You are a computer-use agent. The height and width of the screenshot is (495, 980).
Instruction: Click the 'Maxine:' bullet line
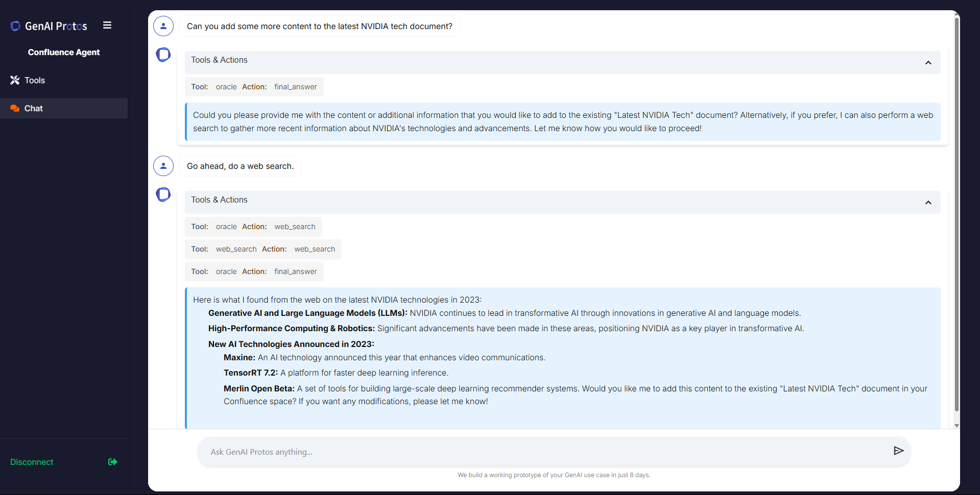385,357
